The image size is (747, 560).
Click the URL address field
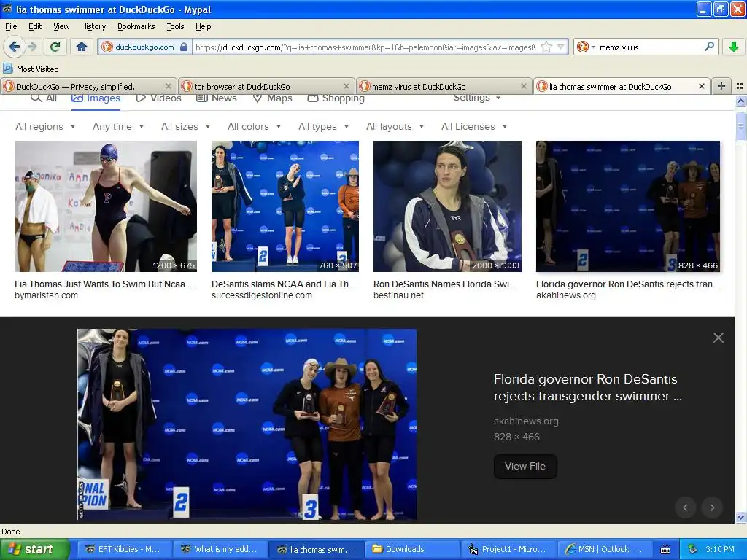365,47
